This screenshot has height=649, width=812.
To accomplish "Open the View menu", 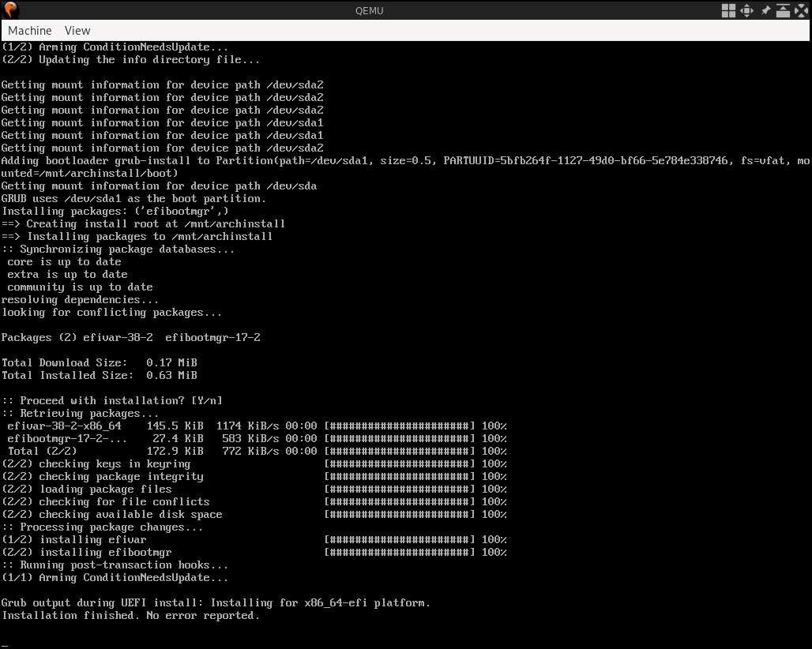I will tap(77, 31).
